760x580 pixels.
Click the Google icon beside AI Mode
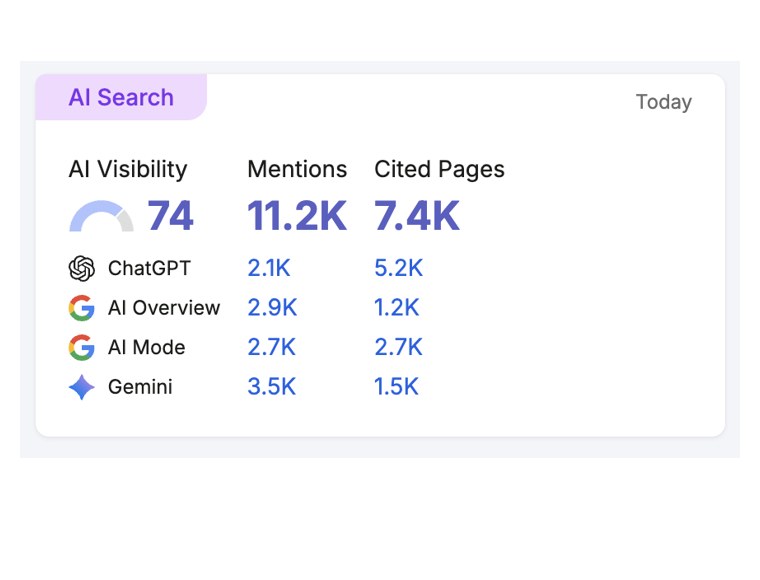point(81,347)
